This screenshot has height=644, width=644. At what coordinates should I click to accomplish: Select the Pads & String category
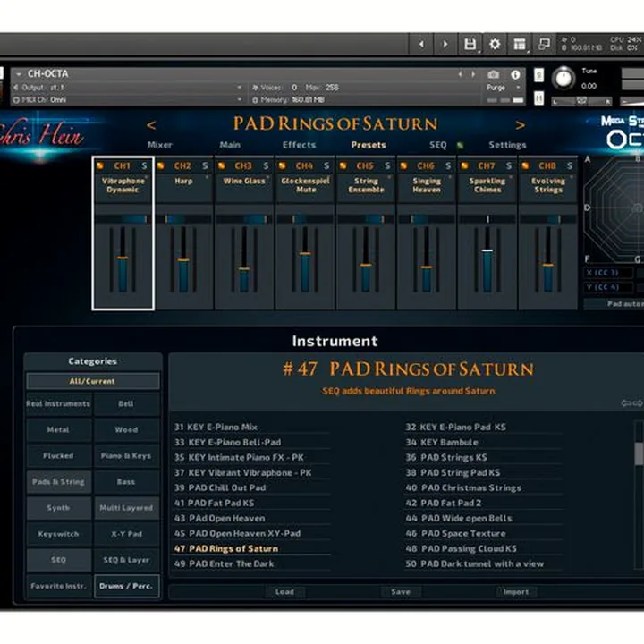click(58, 482)
